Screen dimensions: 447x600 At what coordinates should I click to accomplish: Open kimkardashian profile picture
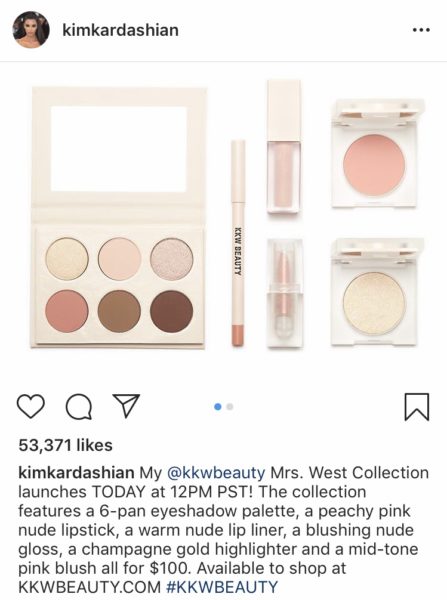coord(31,29)
